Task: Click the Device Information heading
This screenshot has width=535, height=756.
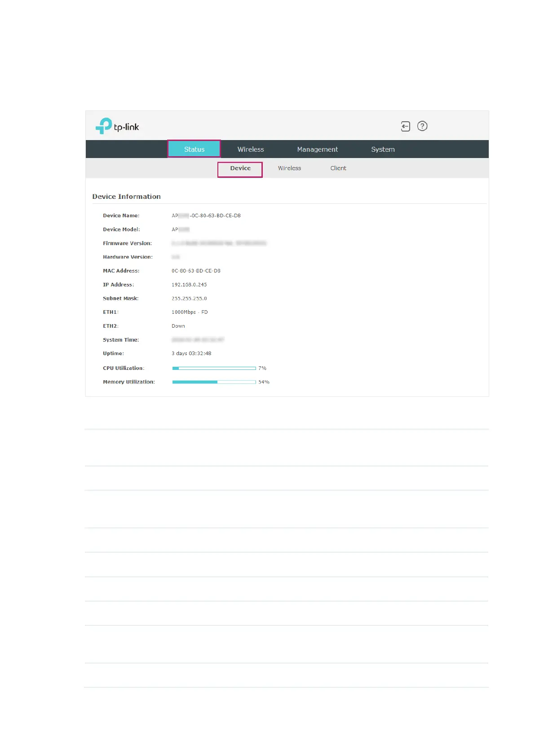Action: [126, 197]
